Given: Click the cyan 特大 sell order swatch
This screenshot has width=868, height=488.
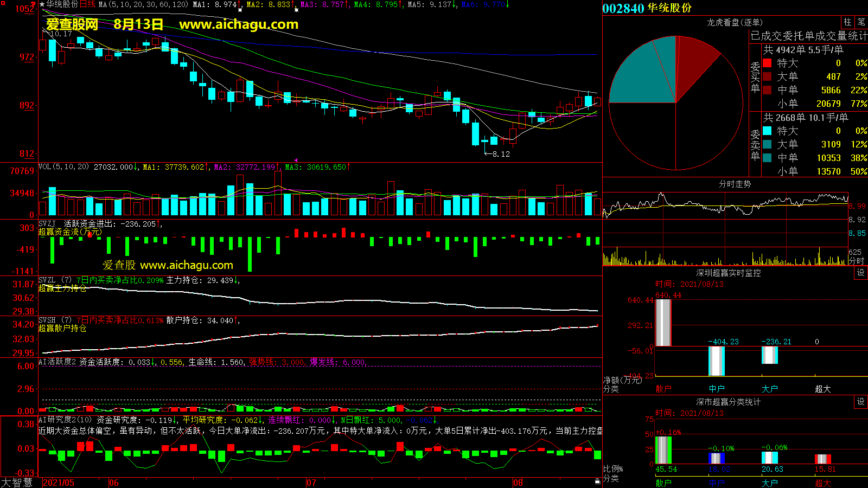Looking at the screenshot, I should pyautogui.click(x=767, y=131).
